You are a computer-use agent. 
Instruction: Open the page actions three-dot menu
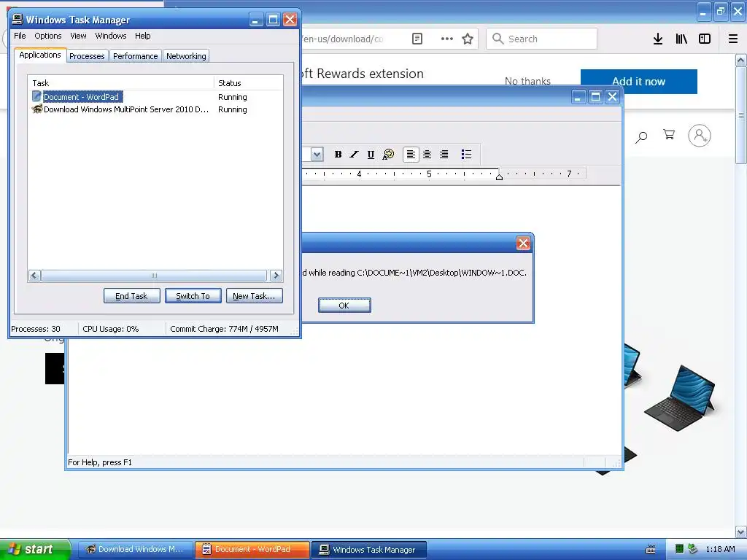(x=447, y=39)
